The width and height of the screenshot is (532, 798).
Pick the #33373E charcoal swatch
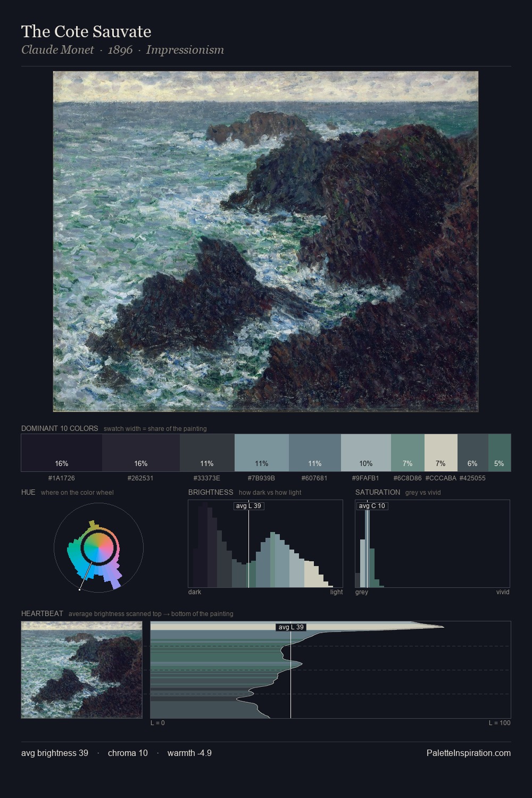(207, 453)
